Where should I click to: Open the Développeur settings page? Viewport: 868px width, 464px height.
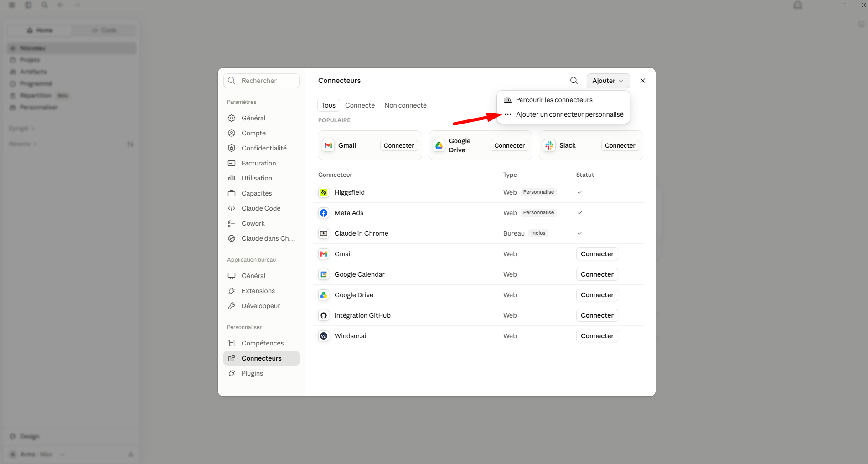(x=261, y=306)
